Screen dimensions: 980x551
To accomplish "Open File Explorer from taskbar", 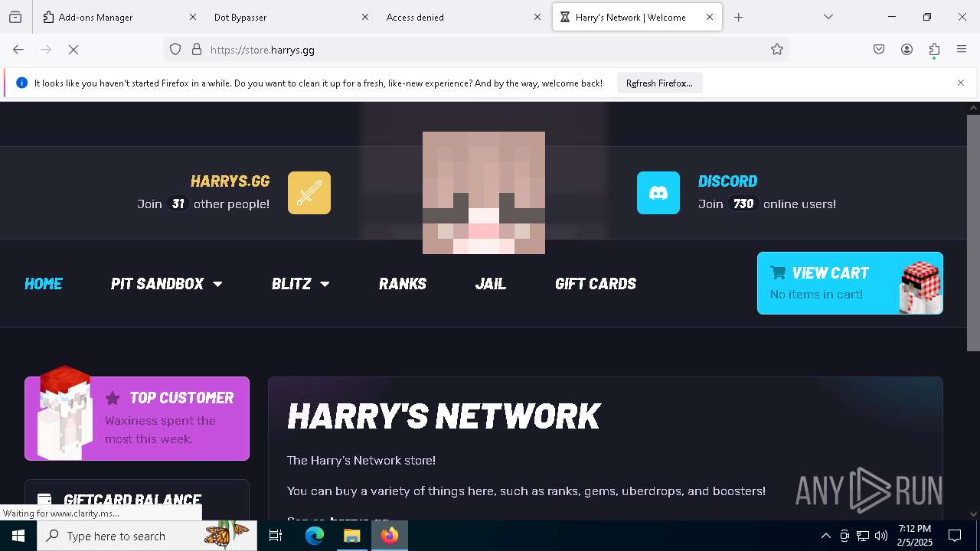I will point(351,536).
